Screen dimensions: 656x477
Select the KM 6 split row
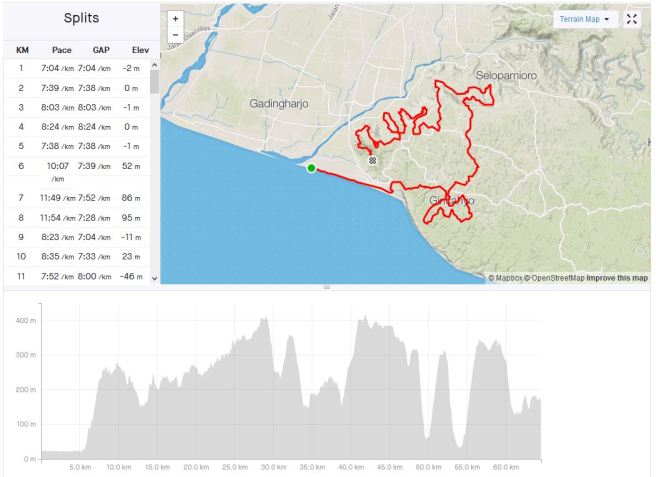pyautogui.click(x=80, y=166)
